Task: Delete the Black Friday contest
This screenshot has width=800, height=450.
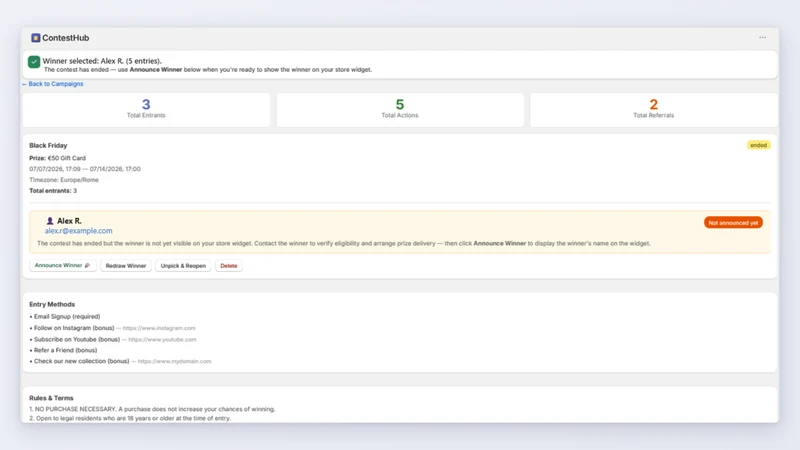Action: (229, 266)
